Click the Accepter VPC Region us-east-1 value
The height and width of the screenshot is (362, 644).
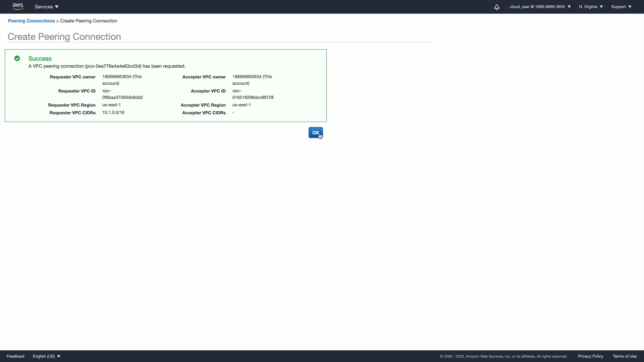pos(241,105)
